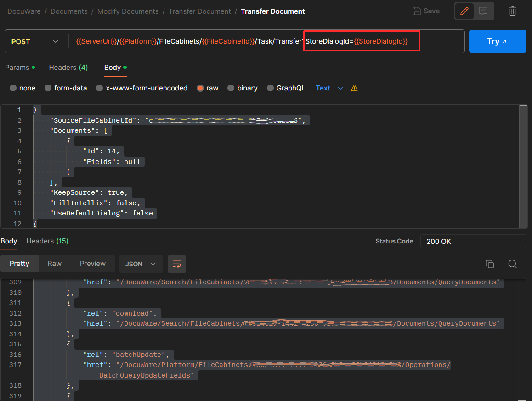The width and height of the screenshot is (532, 401).
Task: Click the Save icon button
Action: pos(425,11)
